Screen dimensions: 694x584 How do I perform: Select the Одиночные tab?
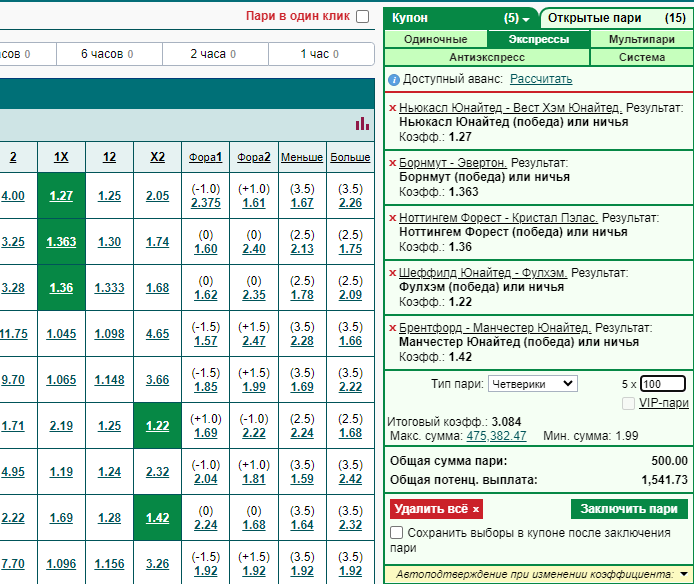(x=436, y=39)
